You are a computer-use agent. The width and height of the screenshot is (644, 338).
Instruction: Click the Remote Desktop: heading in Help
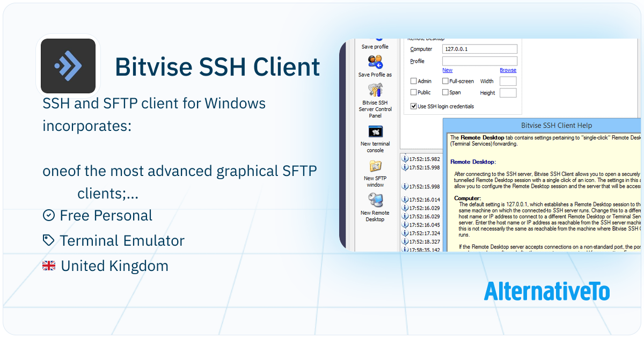pos(473,161)
